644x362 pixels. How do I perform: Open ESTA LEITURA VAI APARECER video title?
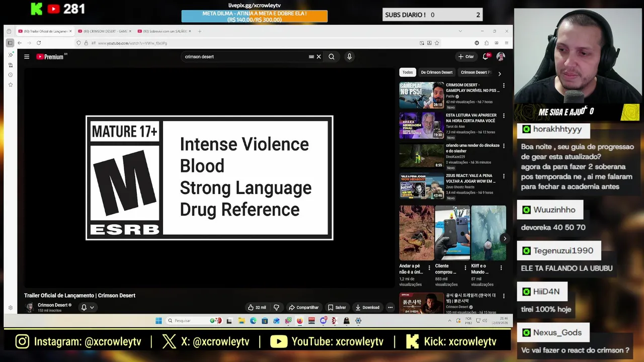[x=471, y=118]
